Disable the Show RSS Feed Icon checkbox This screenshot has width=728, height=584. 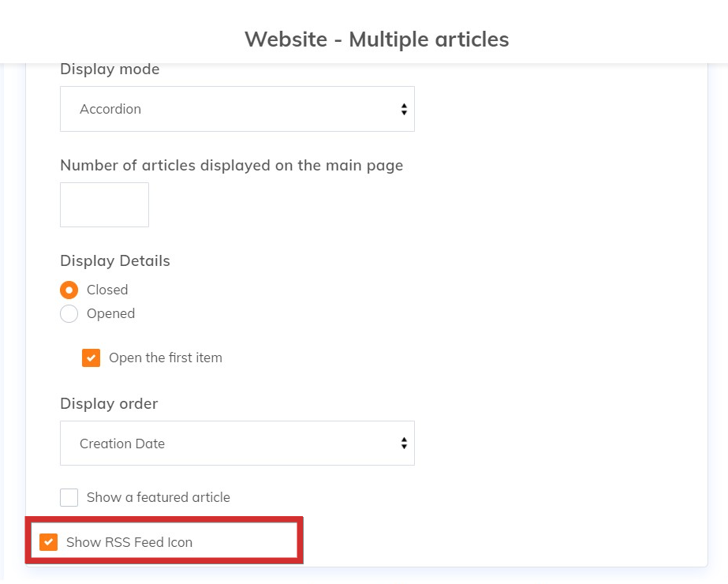click(49, 542)
